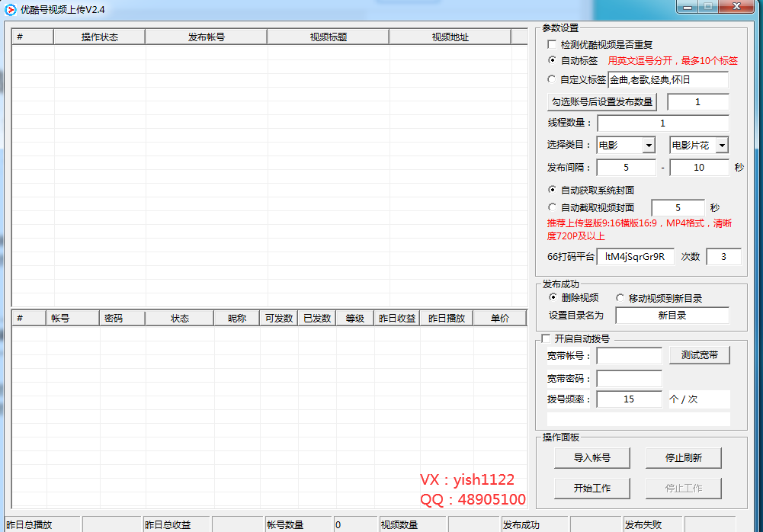This screenshot has width=763, height=532.
Task: Focus the custom tags input field
Action: 668,80
